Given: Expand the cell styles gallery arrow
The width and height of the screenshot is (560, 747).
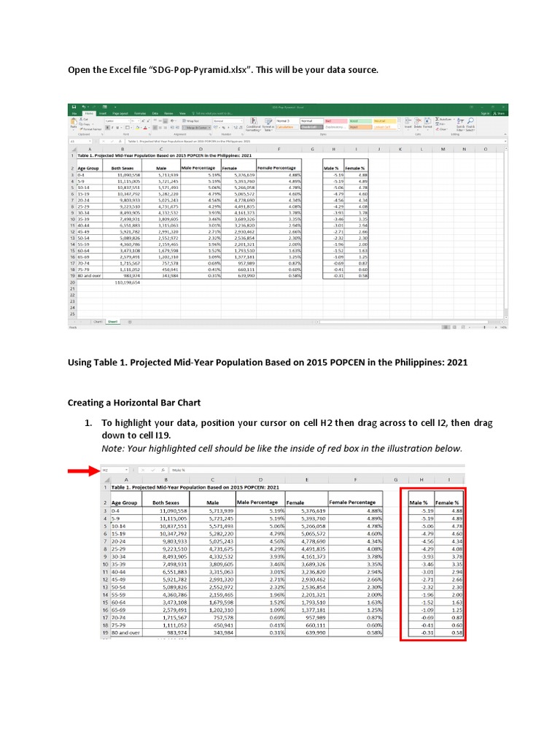Looking at the screenshot, I should point(399,127).
